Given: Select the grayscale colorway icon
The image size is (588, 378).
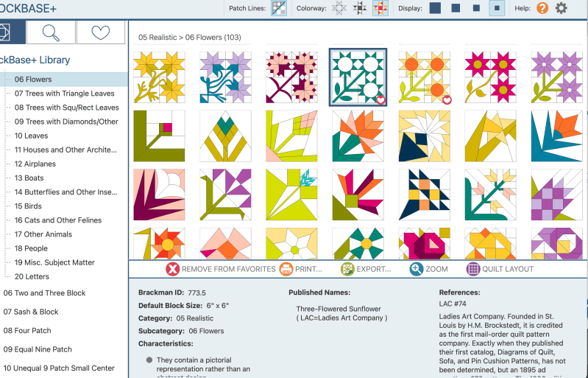Looking at the screenshot, I should tap(360, 8).
